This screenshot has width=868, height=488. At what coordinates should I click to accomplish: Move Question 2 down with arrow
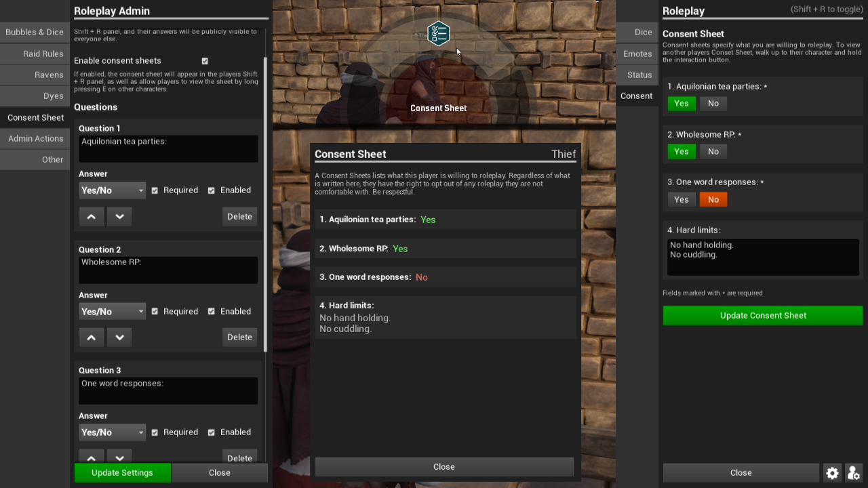coord(119,337)
